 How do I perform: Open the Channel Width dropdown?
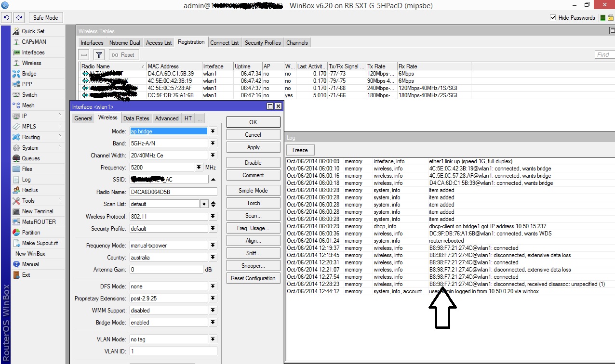213,156
